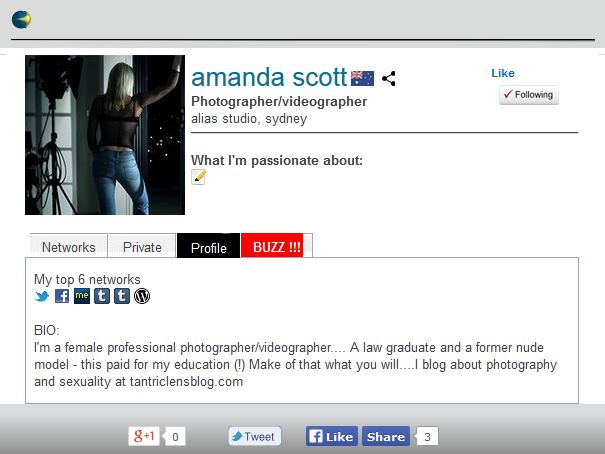This screenshot has width=605, height=454.
Task: Open the BUZZ !!! tab
Action: [276, 245]
